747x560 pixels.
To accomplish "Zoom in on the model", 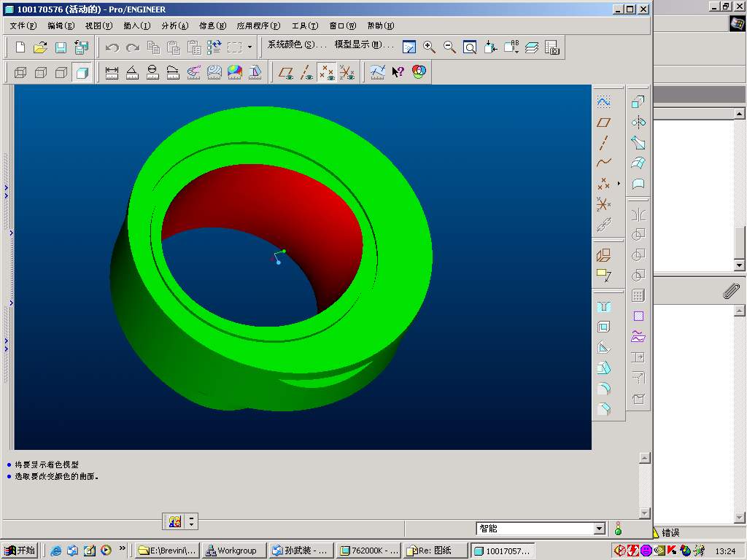I will coord(429,47).
